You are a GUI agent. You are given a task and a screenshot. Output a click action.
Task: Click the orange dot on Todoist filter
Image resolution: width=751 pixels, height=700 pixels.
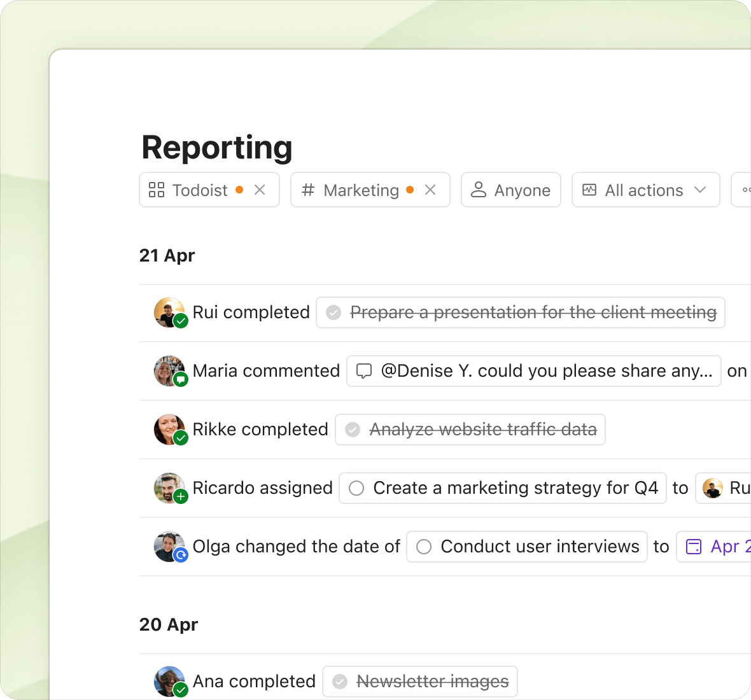coord(239,190)
